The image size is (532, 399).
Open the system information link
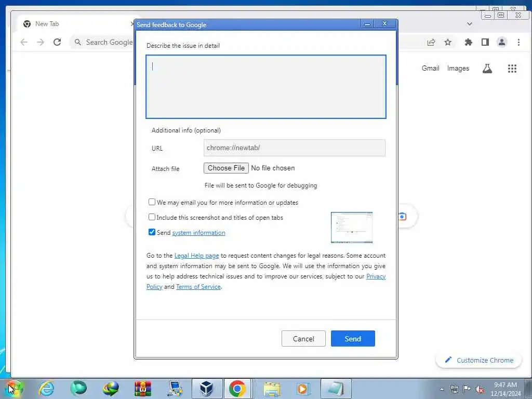[x=198, y=233]
